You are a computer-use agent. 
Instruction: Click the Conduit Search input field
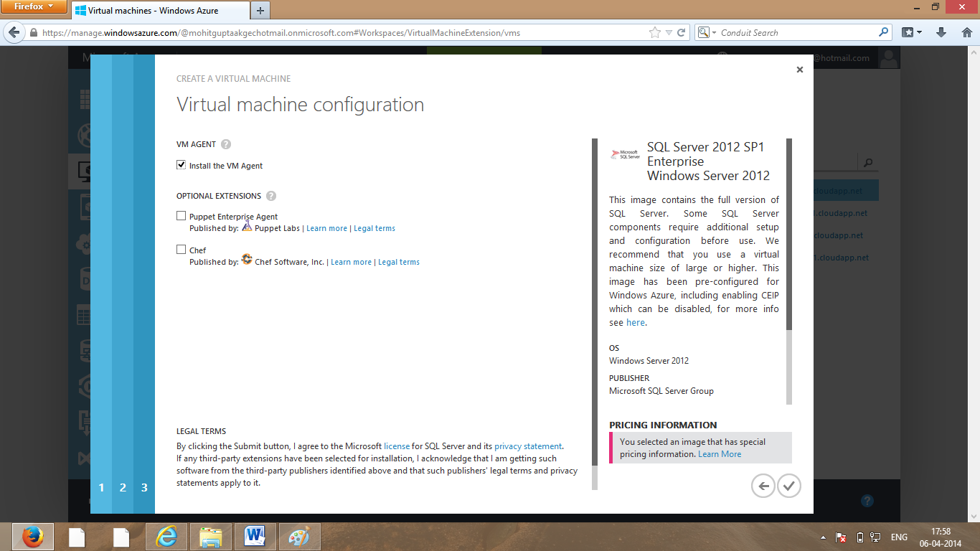(x=798, y=32)
